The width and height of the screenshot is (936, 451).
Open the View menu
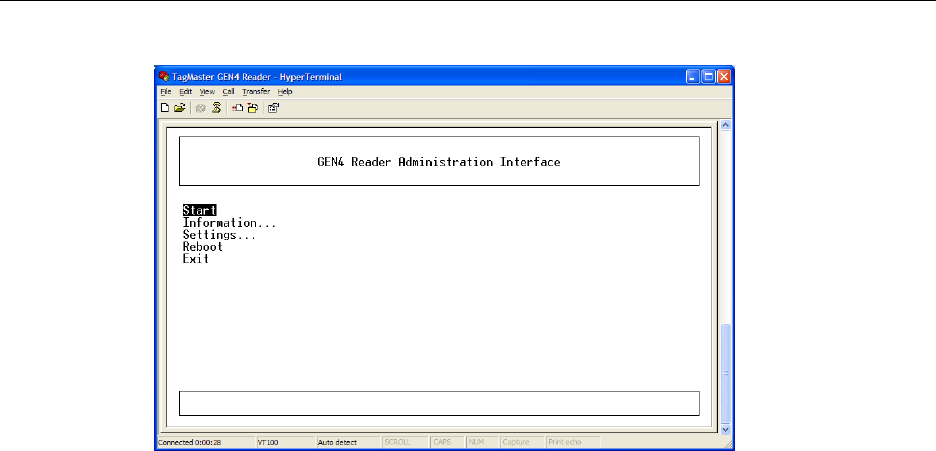[x=207, y=92]
